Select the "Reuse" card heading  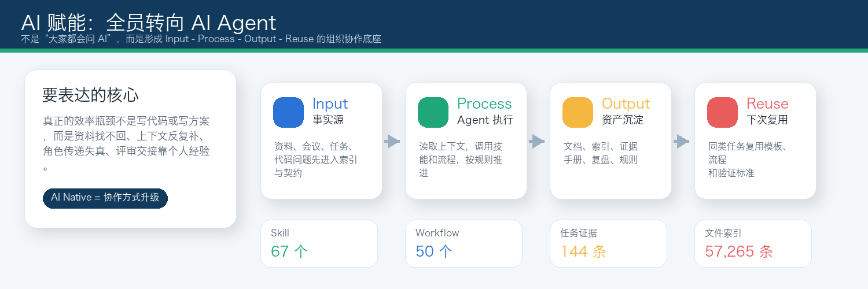[767, 104]
